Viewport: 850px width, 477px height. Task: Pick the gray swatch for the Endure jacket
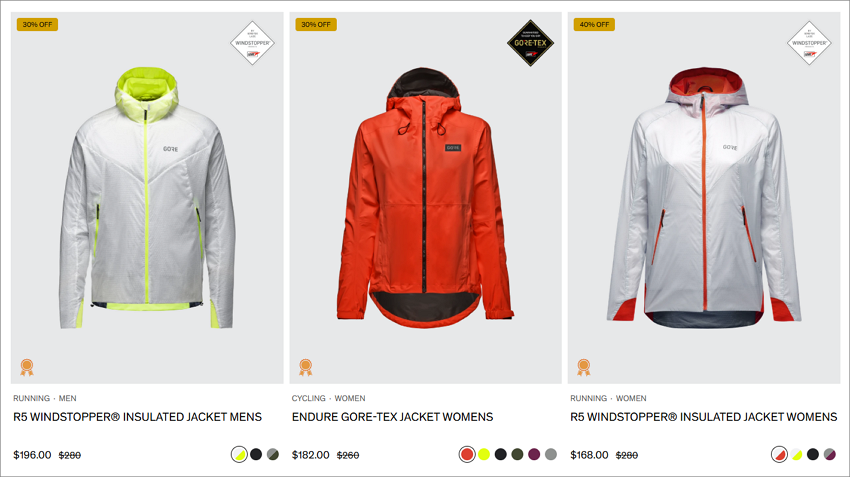(x=551, y=454)
